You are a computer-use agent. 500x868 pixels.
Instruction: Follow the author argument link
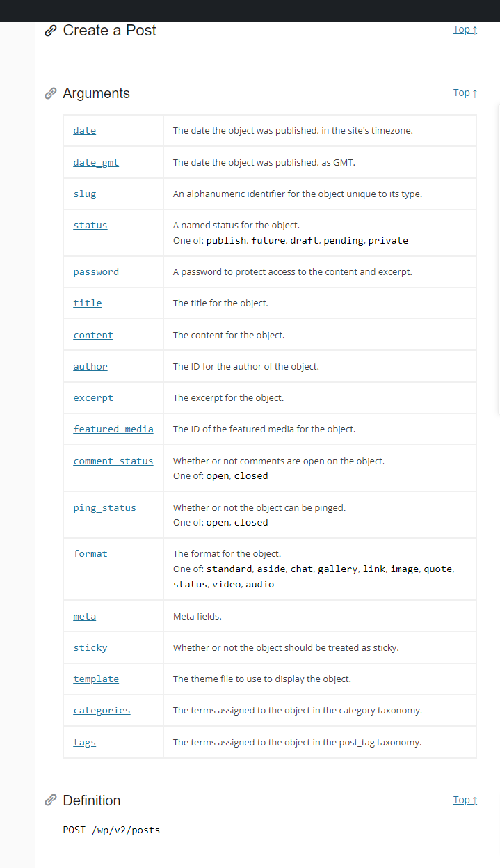click(x=90, y=367)
